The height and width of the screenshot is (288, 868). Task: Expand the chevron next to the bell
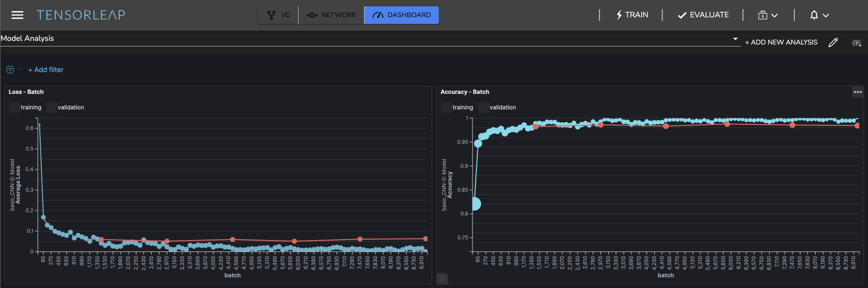tap(826, 15)
